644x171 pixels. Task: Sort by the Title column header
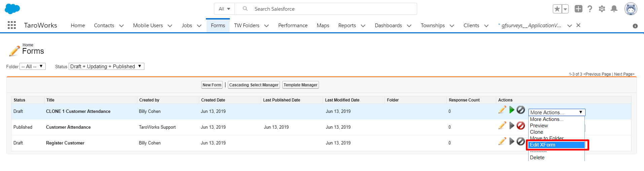50,100
